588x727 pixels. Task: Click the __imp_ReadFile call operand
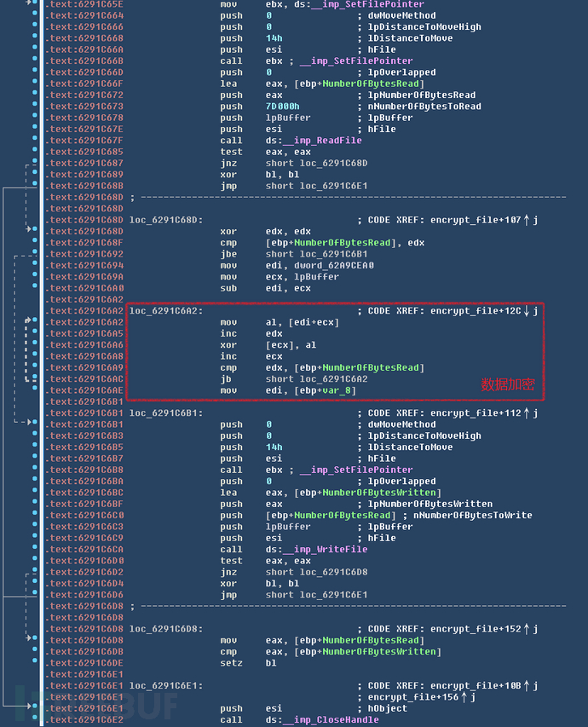click(322, 141)
